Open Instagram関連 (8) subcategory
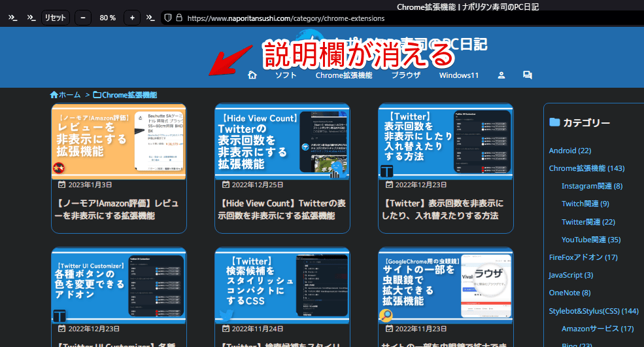The width and height of the screenshot is (644, 347). click(x=592, y=186)
